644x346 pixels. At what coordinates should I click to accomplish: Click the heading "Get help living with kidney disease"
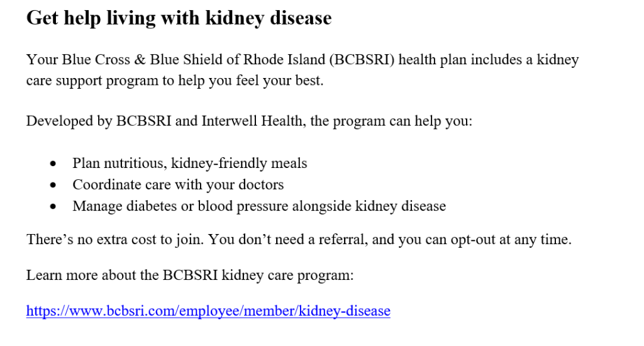coord(179,18)
